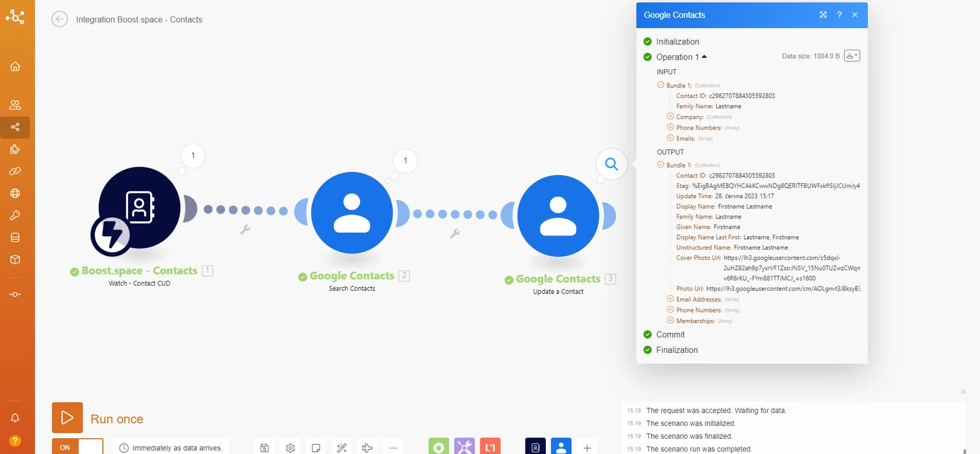Open Data structures cube icon in sidebar
Viewport: 980px width, 454px height.
point(15,259)
